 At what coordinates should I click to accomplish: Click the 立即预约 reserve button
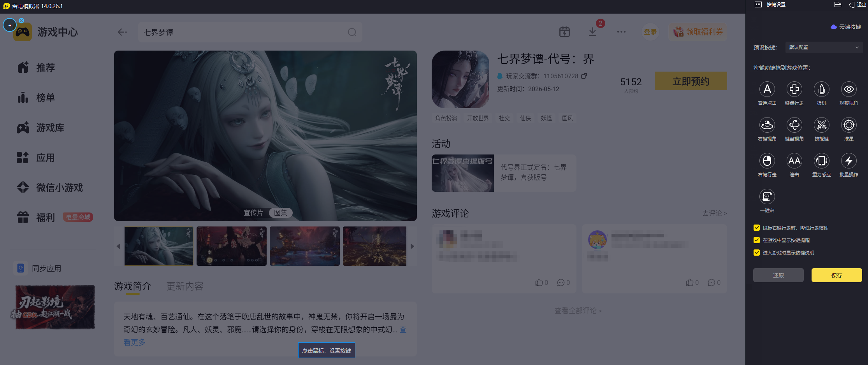pos(691,81)
